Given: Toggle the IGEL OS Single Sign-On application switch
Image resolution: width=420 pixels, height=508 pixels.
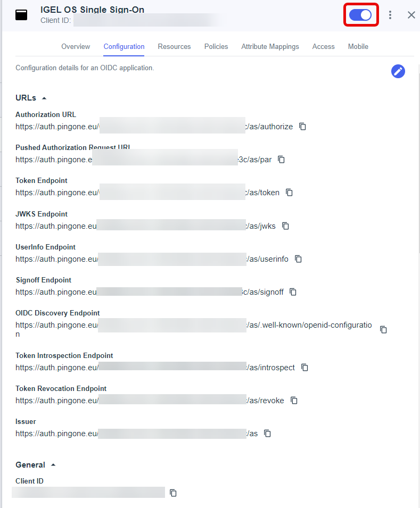Looking at the screenshot, I should point(360,15).
